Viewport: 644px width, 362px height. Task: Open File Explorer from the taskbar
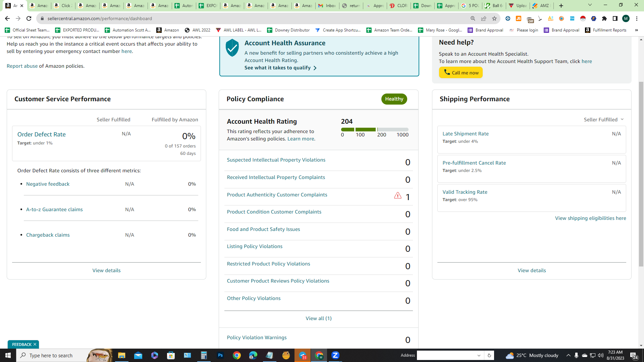[121, 355]
